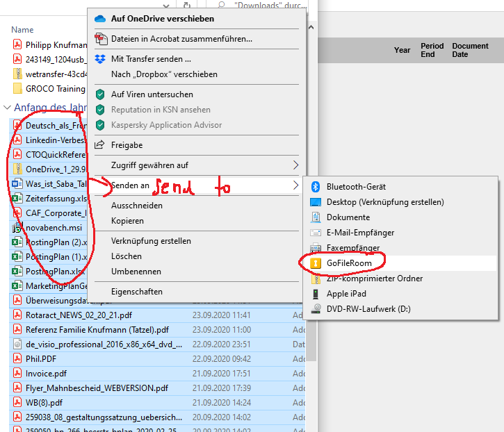The width and height of the screenshot is (504, 432).
Task: Click the Name column header
Action: (x=22, y=30)
